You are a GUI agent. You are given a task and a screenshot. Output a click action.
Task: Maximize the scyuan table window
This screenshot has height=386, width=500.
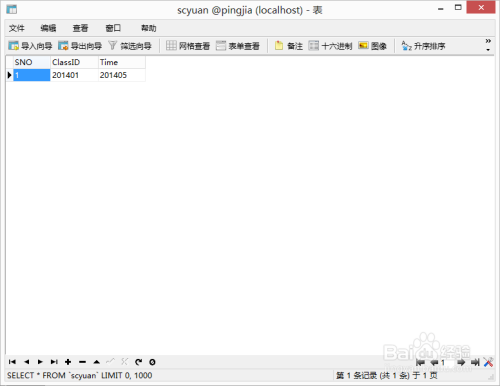pyautogui.click(x=458, y=7)
